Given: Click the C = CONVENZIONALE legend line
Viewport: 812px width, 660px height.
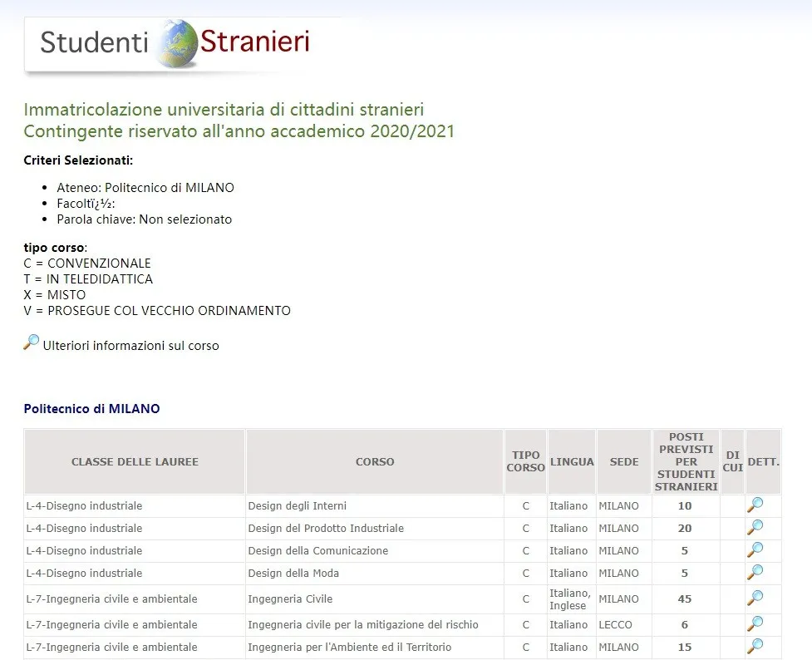Looking at the screenshot, I should click(87, 264).
